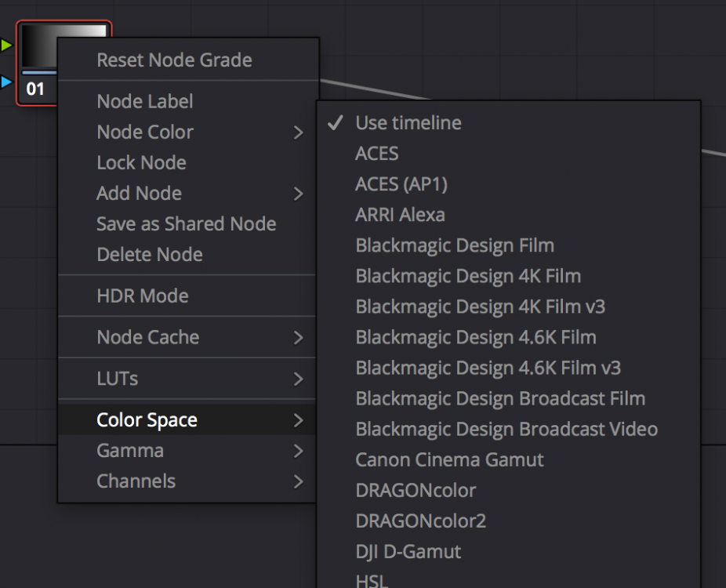Screen dimensions: 726x588
Task: Choose Delete Node from context menu
Action: [x=150, y=255]
